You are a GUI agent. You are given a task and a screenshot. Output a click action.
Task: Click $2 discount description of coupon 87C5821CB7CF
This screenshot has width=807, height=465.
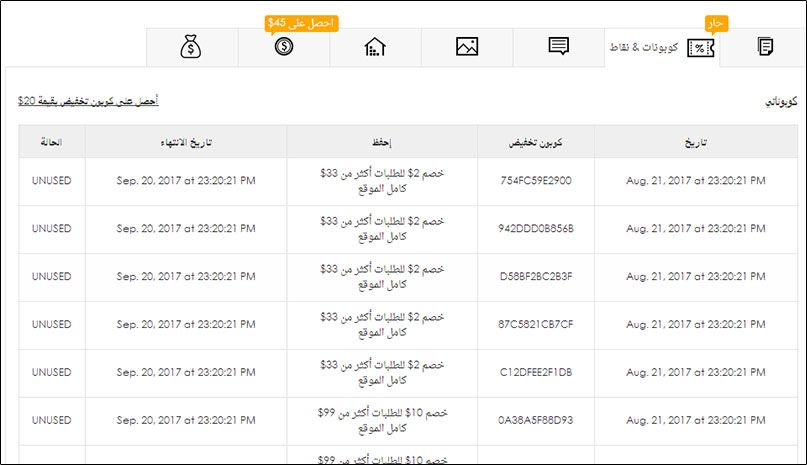[x=382, y=324]
